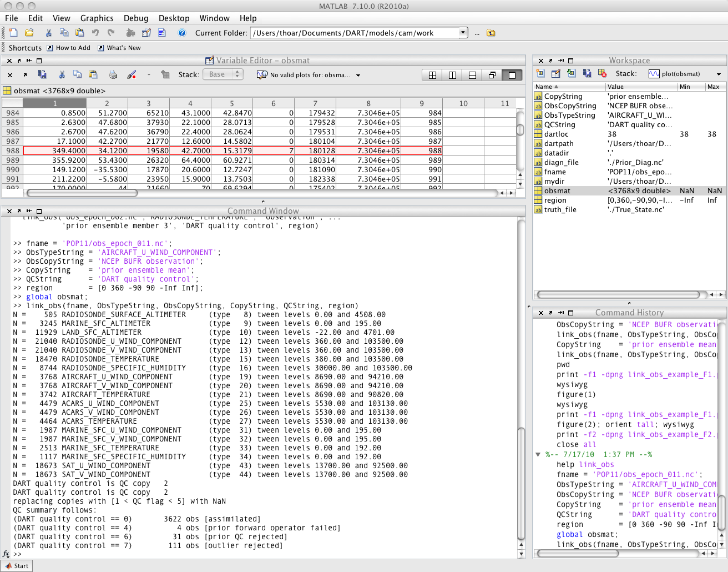Click the Import data icon in Workspace toolbar

572,73
